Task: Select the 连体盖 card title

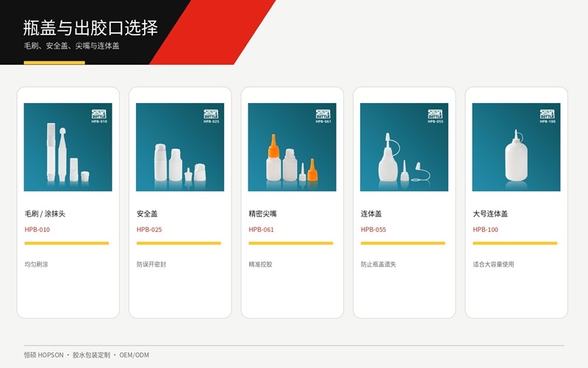Action: (371, 213)
